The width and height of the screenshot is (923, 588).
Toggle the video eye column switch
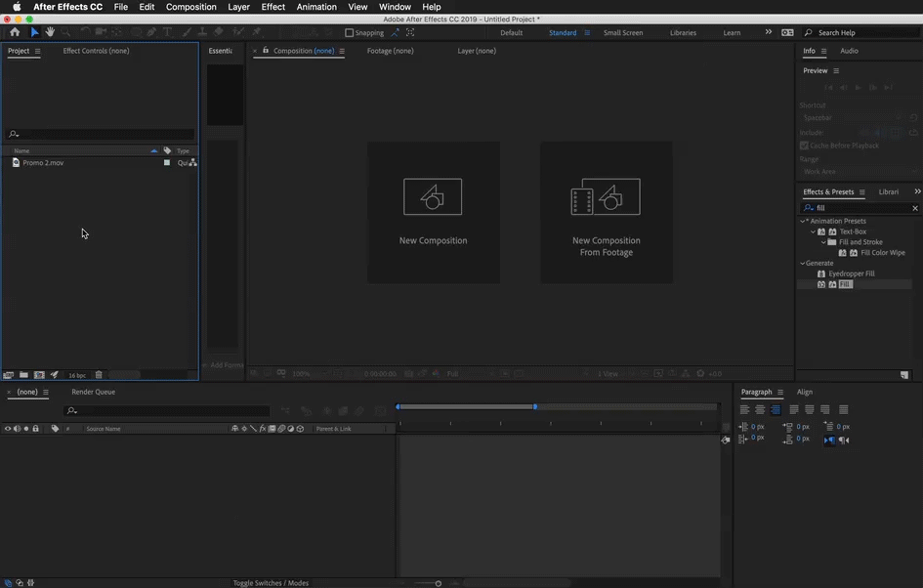[x=8, y=429]
